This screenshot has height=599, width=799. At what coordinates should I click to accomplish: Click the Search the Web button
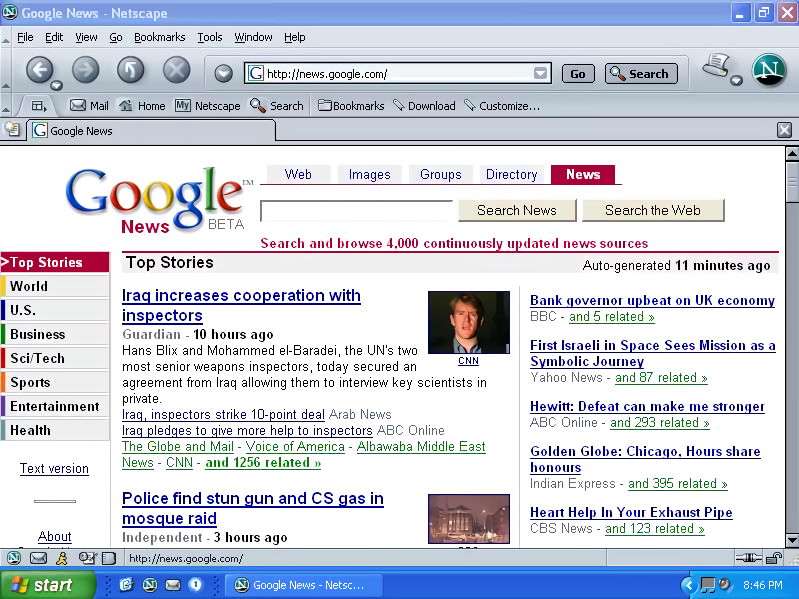point(653,210)
